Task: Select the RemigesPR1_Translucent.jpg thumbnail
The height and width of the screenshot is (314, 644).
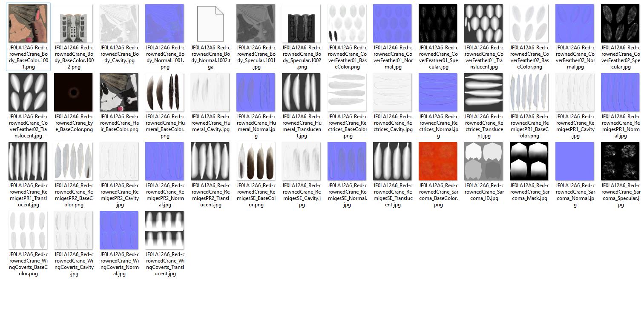Action: click(28, 161)
